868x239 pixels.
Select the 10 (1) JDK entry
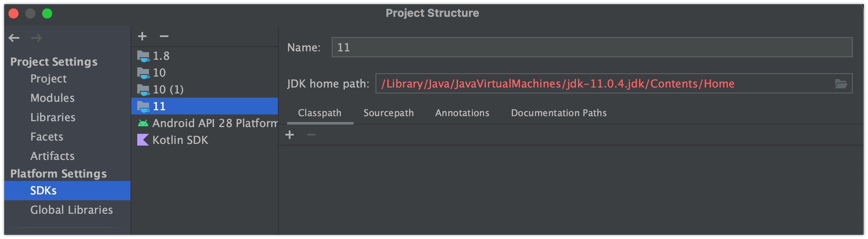pyautogui.click(x=168, y=89)
